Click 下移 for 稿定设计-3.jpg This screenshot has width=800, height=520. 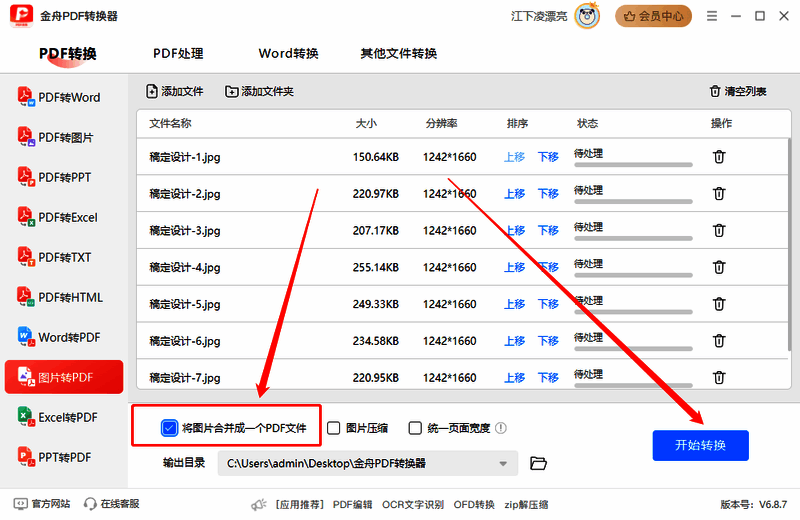(x=548, y=230)
